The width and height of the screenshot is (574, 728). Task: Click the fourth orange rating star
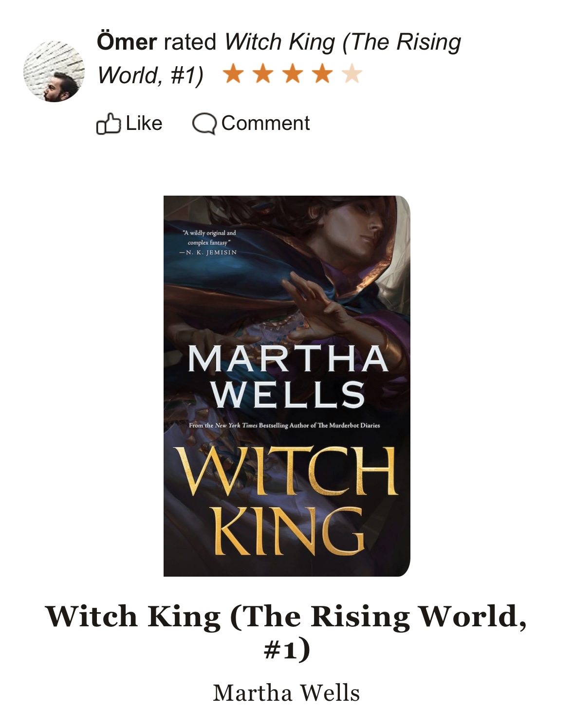(322, 74)
